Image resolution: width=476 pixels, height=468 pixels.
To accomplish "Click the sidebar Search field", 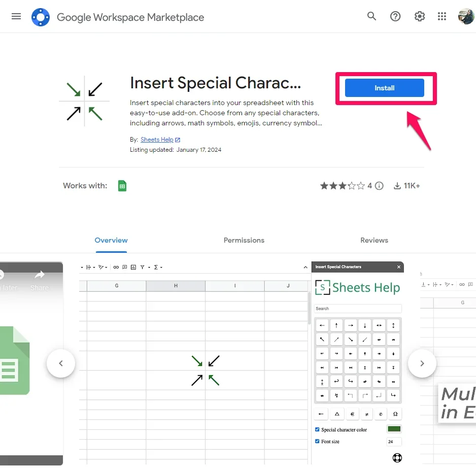I will pos(358,309).
